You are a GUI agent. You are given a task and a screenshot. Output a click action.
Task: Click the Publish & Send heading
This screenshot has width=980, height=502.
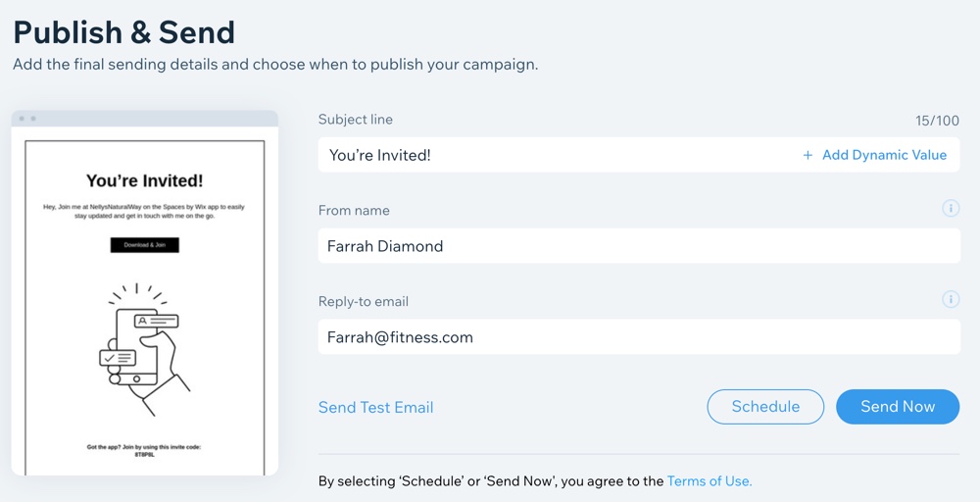coord(123,32)
